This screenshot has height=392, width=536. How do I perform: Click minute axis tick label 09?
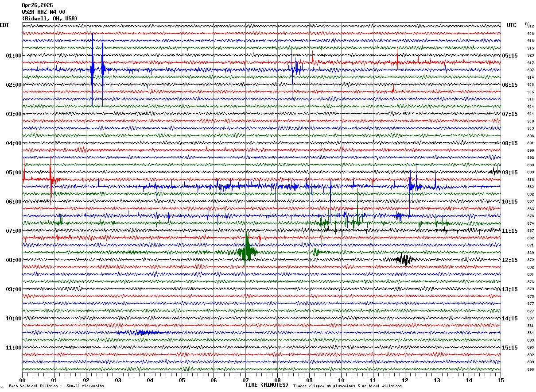tap(309, 380)
